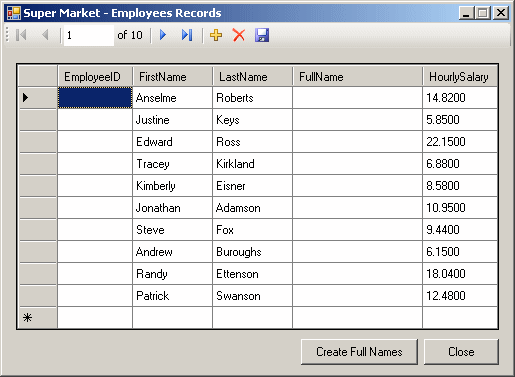Click the current position number field

coord(89,35)
